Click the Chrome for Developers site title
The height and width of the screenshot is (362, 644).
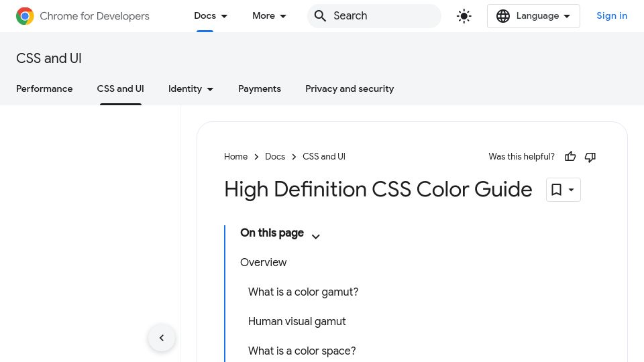click(95, 16)
